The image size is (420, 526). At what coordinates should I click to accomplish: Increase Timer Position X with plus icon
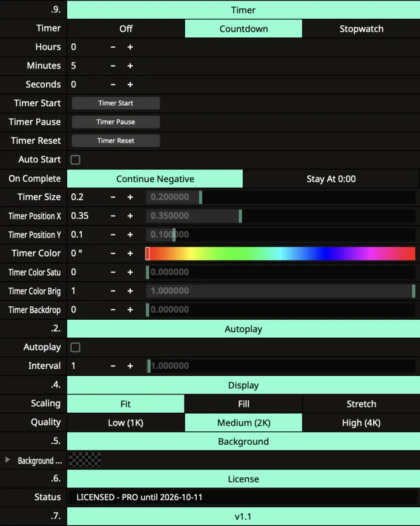coord(130,216)
